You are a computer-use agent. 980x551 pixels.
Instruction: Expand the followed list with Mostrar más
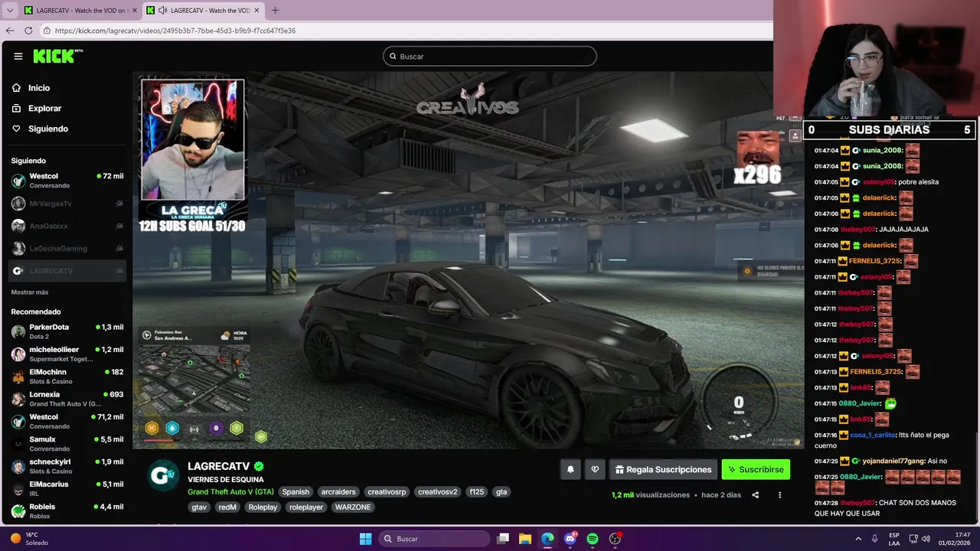(29, 292)
